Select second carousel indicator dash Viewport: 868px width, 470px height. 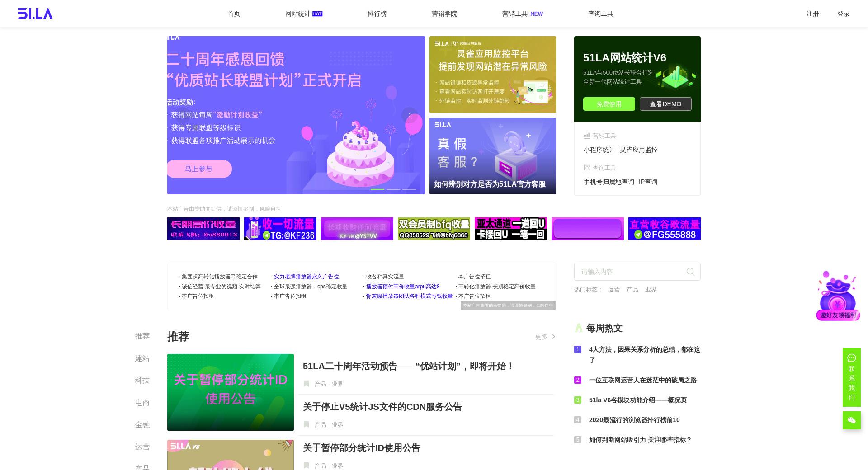tap(393, 189)
